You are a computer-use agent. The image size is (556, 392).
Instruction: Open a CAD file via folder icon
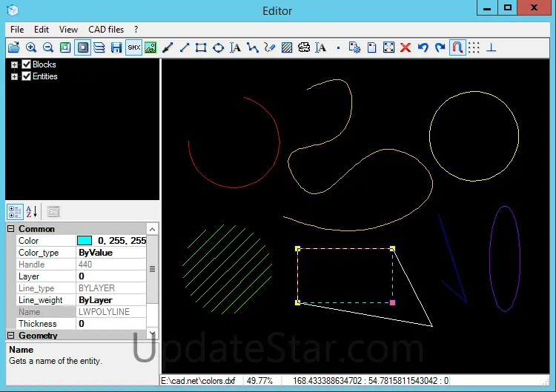click(14, 47)
